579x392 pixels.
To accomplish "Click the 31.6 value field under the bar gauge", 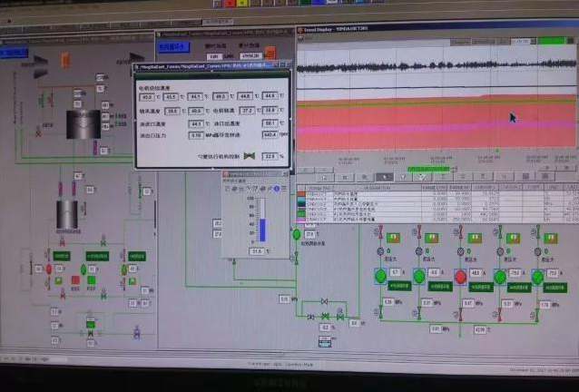I will (x=256, y=251).
